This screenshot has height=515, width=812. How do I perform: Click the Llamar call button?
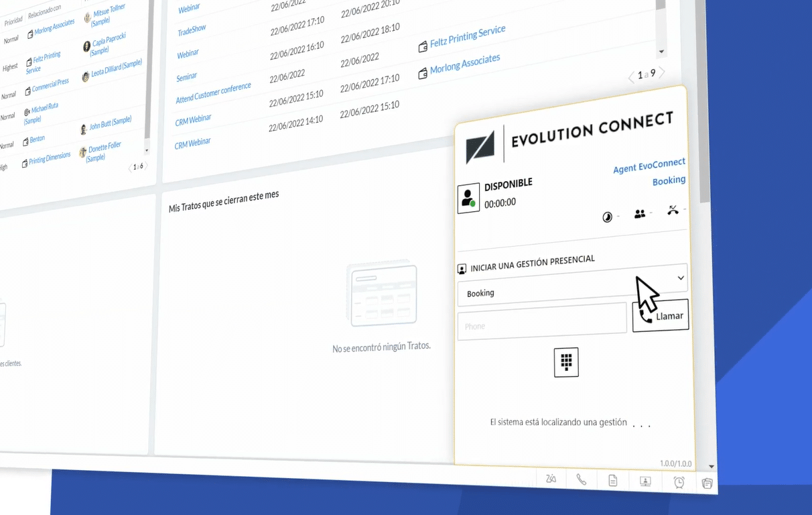pyautogui.click(x=661, y=315)
